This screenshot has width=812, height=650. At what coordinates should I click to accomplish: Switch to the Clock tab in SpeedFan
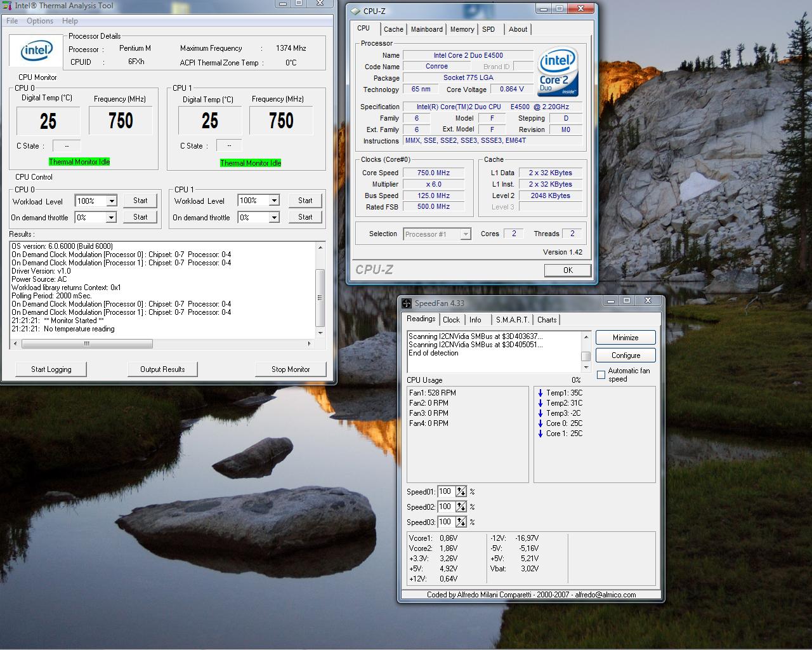[452, 320]
